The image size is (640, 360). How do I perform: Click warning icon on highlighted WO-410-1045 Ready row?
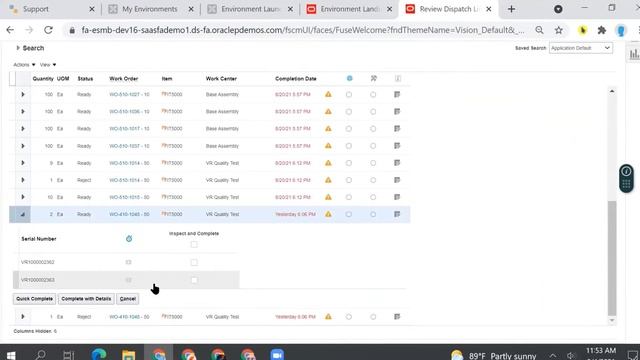click(328, 214)
